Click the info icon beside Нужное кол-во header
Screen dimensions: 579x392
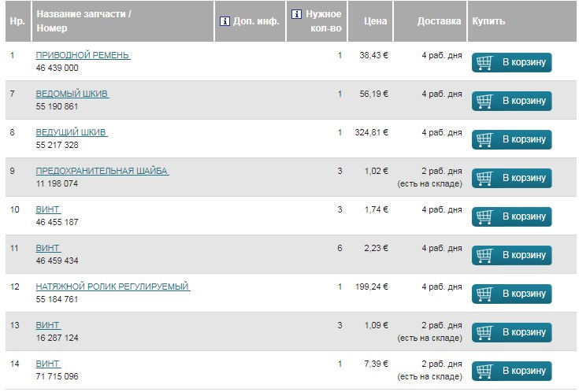296,14
